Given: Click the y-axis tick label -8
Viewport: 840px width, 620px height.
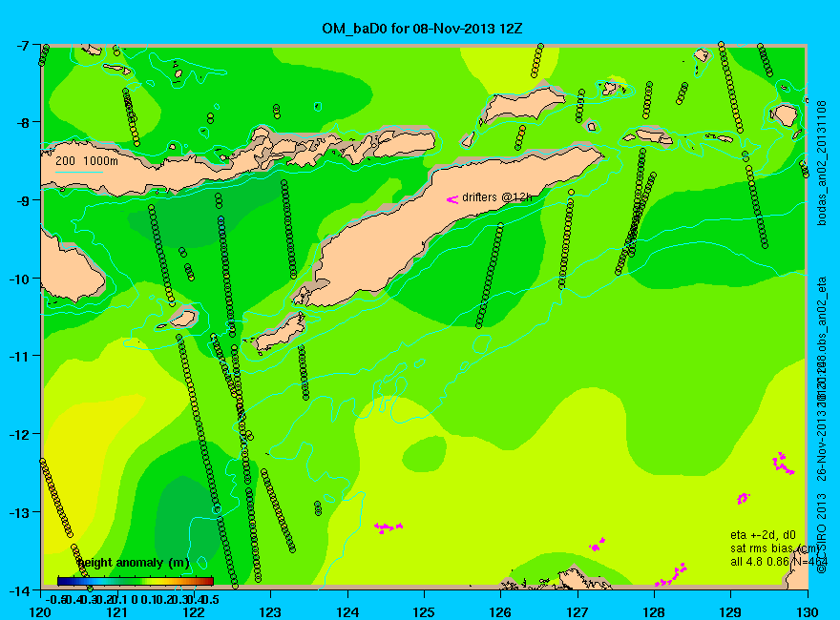Looking at the screenshot, I should (21, 121).
